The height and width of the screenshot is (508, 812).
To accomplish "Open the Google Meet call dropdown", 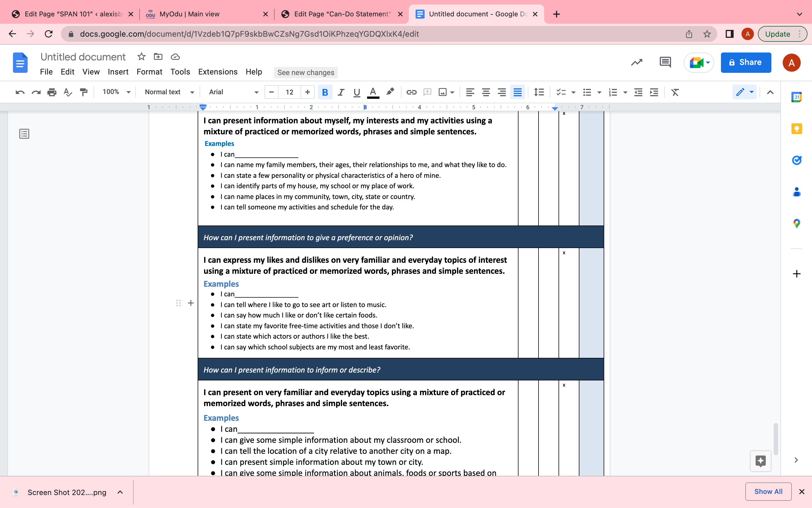I will pyautogui.click(x=699, y=62).
